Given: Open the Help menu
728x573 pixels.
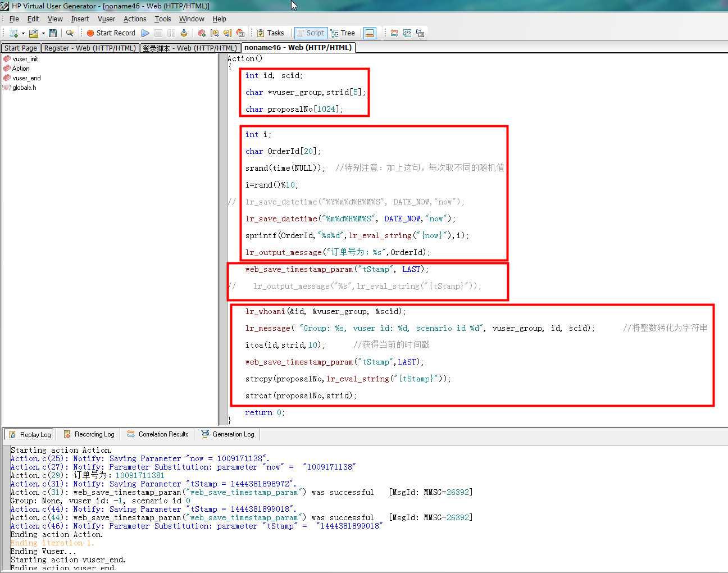Looking at the screenshot, I should tap(220, 19).
